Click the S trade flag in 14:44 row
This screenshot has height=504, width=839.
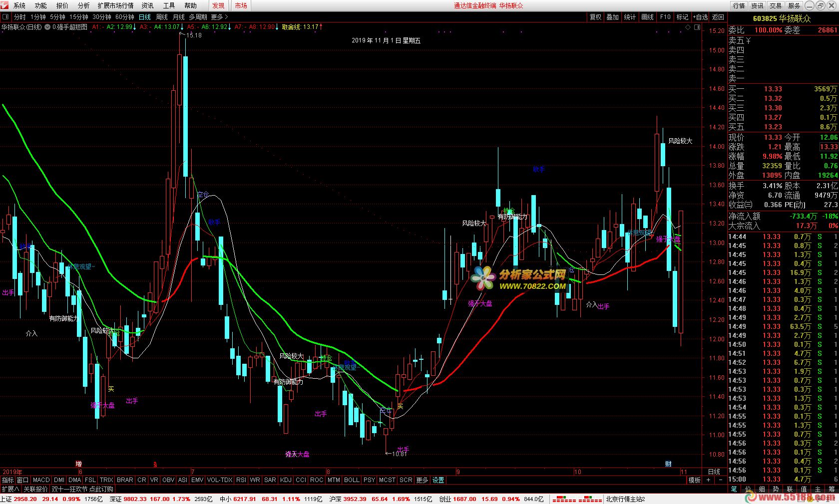[820, 237]
